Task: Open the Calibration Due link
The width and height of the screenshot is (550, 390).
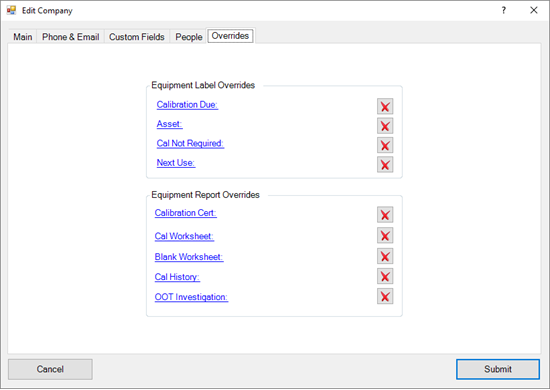Action: click(x=187, y=105)
